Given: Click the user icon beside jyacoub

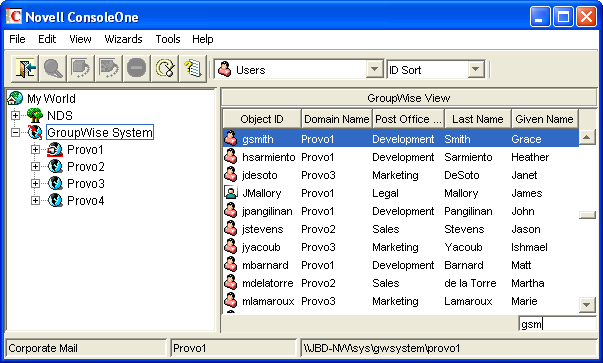Looking at the screenshot, I should tap(231, 246).
